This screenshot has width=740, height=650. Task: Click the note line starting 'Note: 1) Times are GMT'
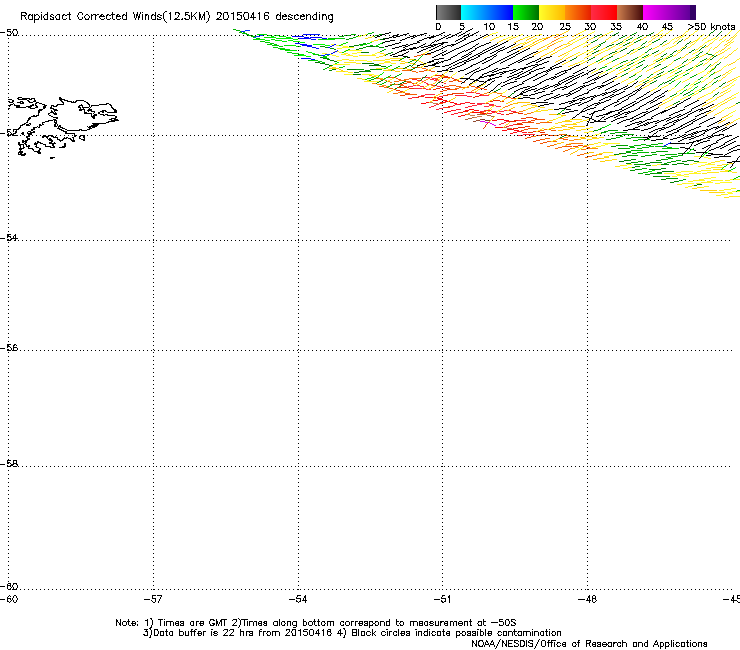tap(315, 623)
